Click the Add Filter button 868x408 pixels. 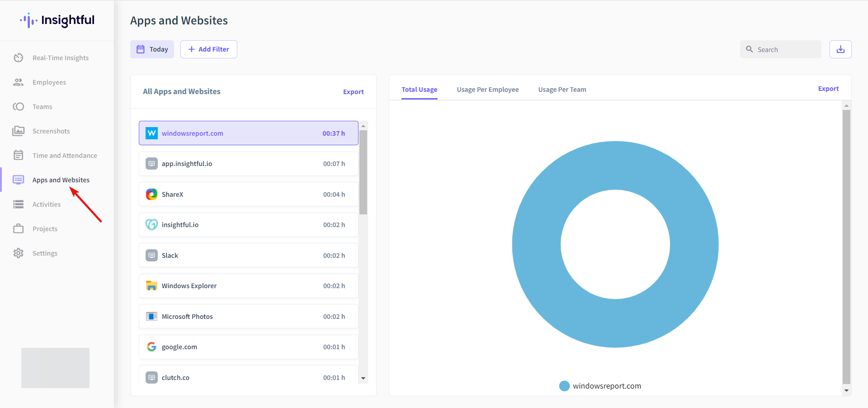pyautogui.click(x=209, y=49)
